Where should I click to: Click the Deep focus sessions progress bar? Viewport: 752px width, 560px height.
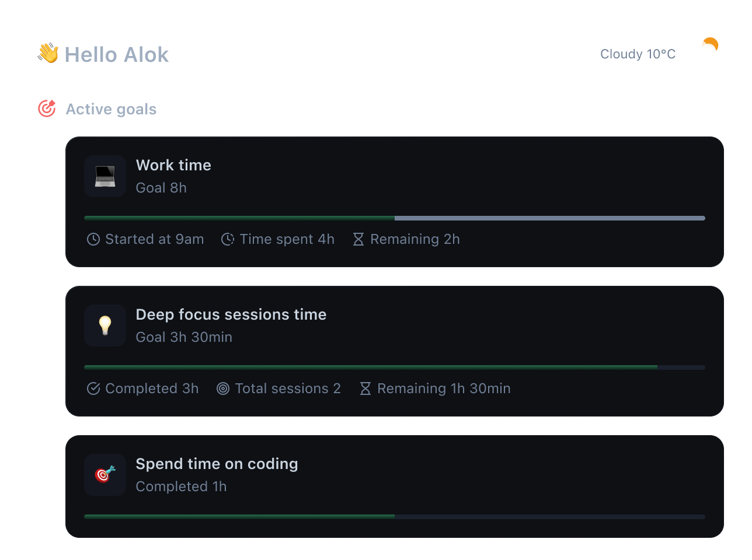coord(395,367)
